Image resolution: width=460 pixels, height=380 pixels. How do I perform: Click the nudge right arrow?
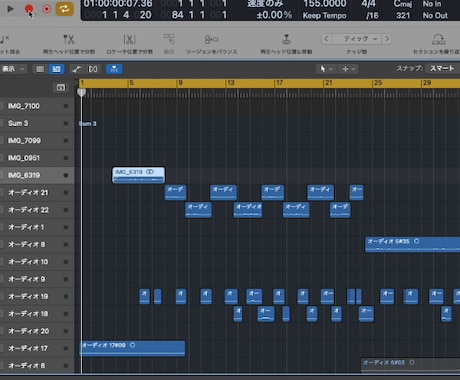(x=387, y=39)
